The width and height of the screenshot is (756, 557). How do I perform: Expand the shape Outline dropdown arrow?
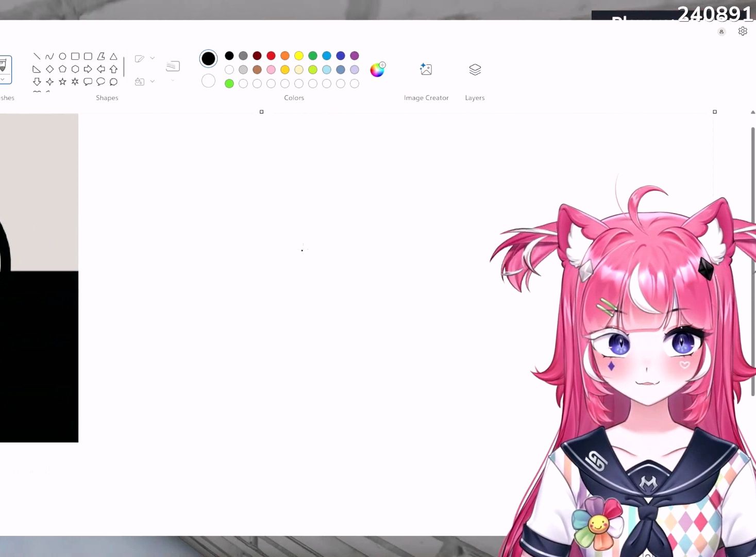(x=152, y=58)
